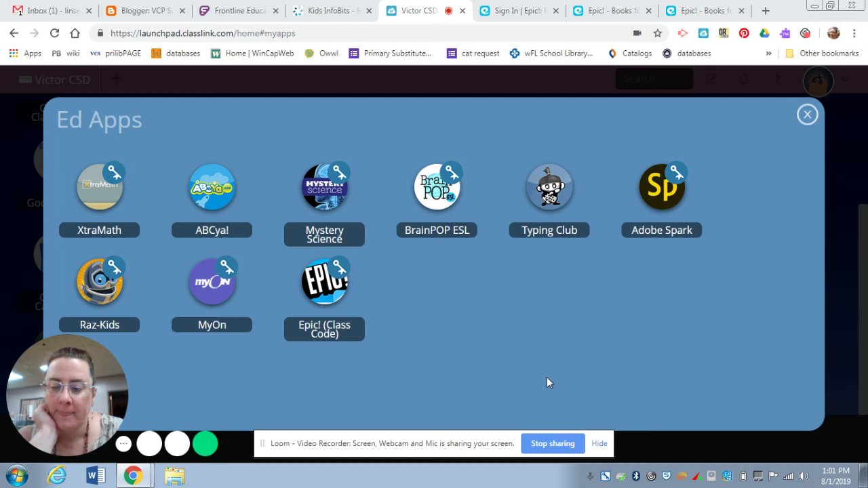Screen dimensions: 868x488
Task: Click the BrainPOP ESL label
Action: click(437, 230)
